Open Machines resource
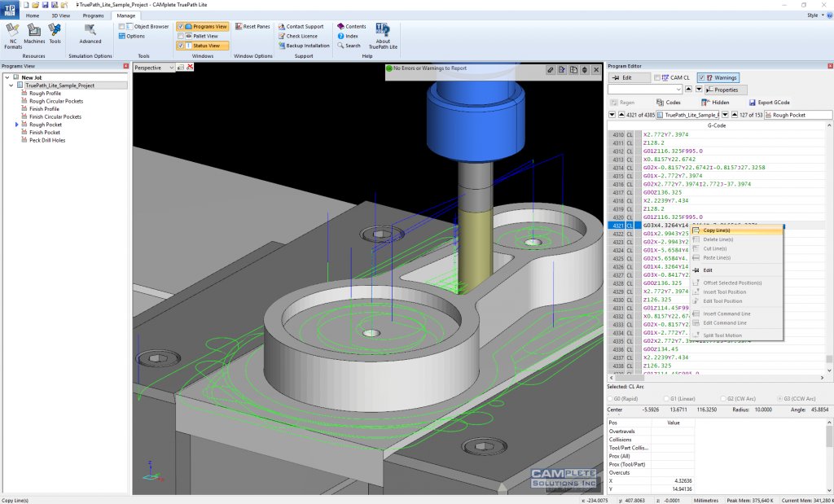This screenshot has height=504, width=834. click(34, 34)
